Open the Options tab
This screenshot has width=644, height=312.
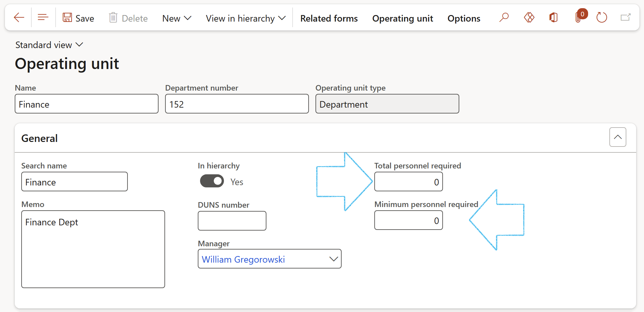coord(464,18)
